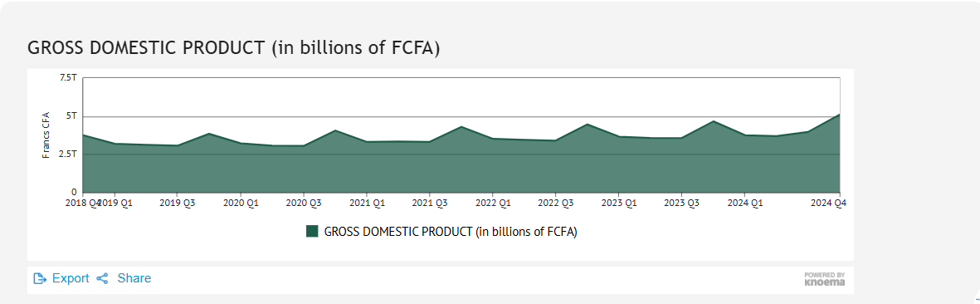Click the 2023 Q1 axis label
980x304 pixels.
coord(619,203)
